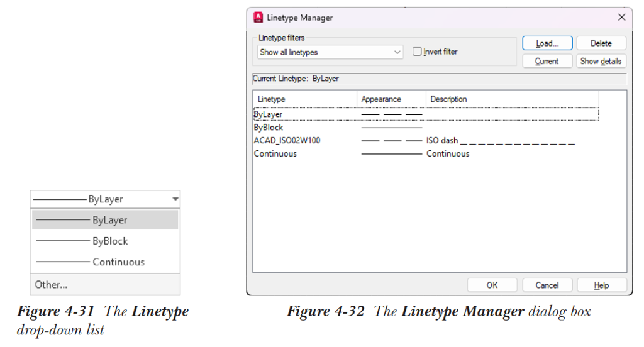The height and width of the screenshot is (347, 644).
Task: Choose ByLayer in the Linetype drop-down list
Action: click(x=105, y=219)
